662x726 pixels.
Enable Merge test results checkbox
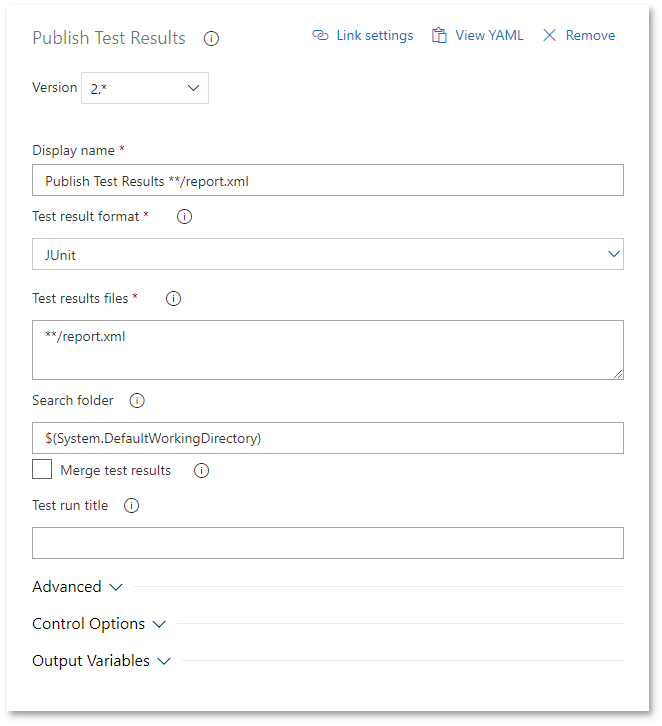42,470
